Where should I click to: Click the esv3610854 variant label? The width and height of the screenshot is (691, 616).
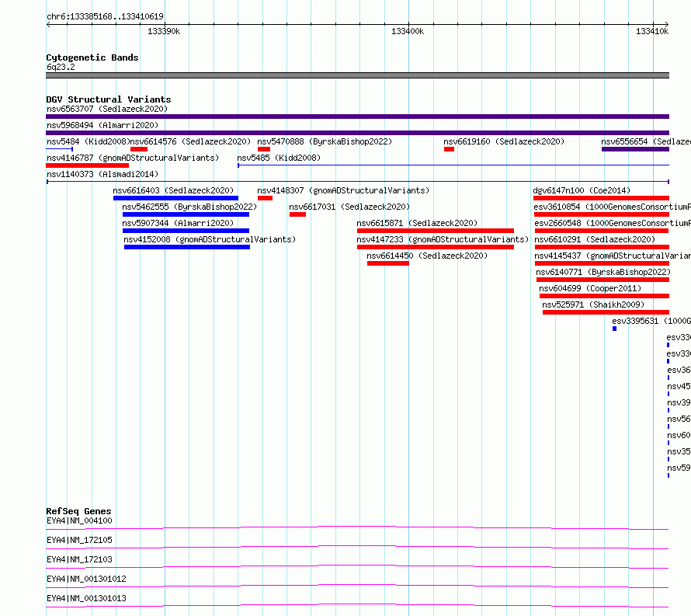(612, 207)
